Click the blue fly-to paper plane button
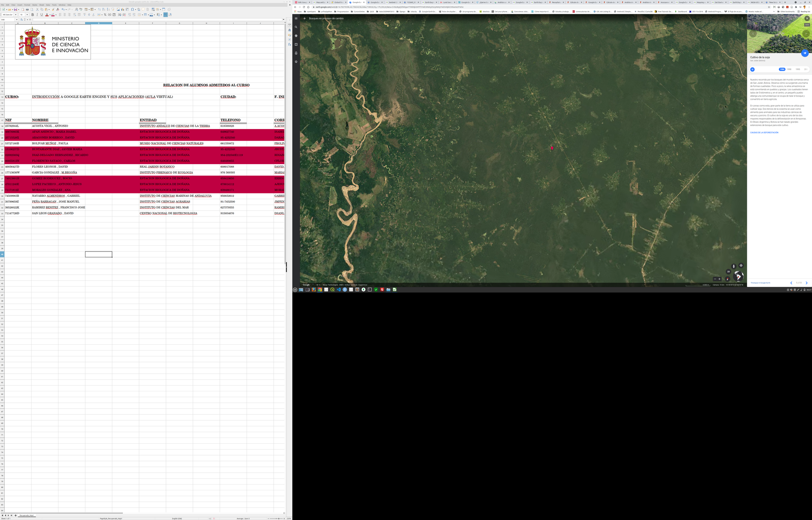 [x=804, y=53]
